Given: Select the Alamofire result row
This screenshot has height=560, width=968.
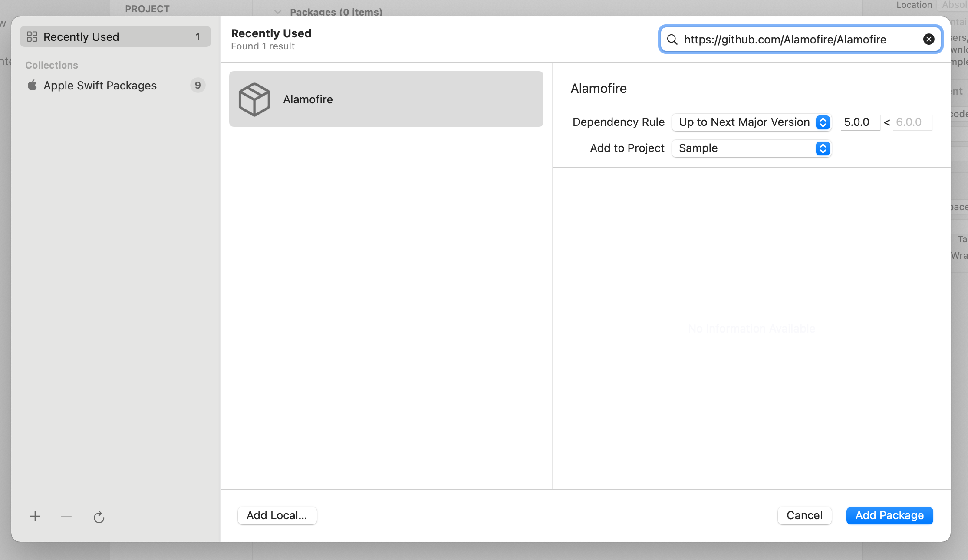Looking at the screenshot, I should pos(386,99).
